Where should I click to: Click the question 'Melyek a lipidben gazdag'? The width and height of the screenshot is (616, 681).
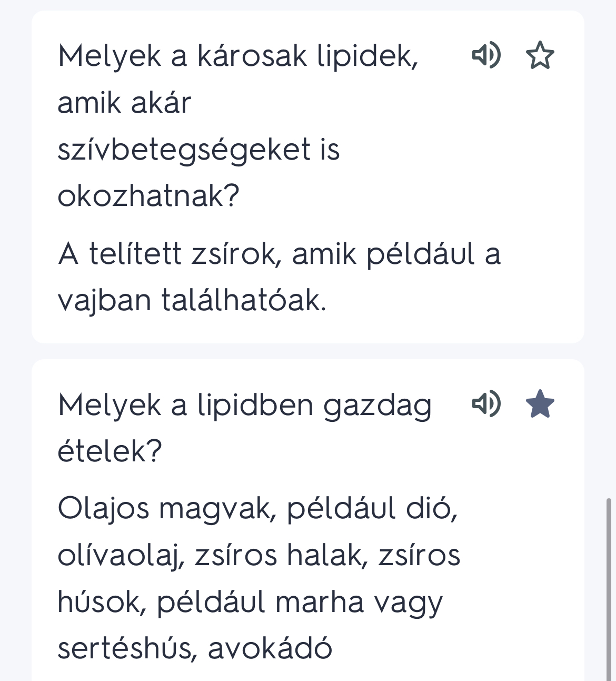[x=245, y=406]
